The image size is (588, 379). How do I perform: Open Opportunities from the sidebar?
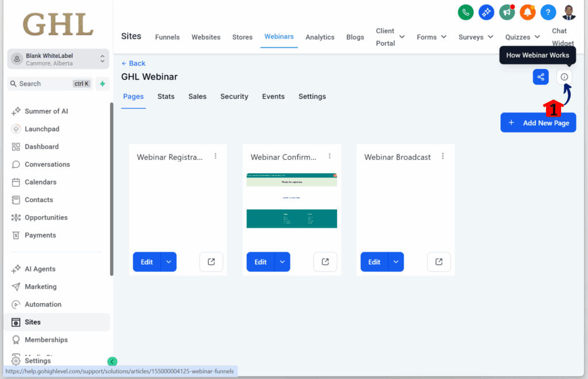click(46, 218)
